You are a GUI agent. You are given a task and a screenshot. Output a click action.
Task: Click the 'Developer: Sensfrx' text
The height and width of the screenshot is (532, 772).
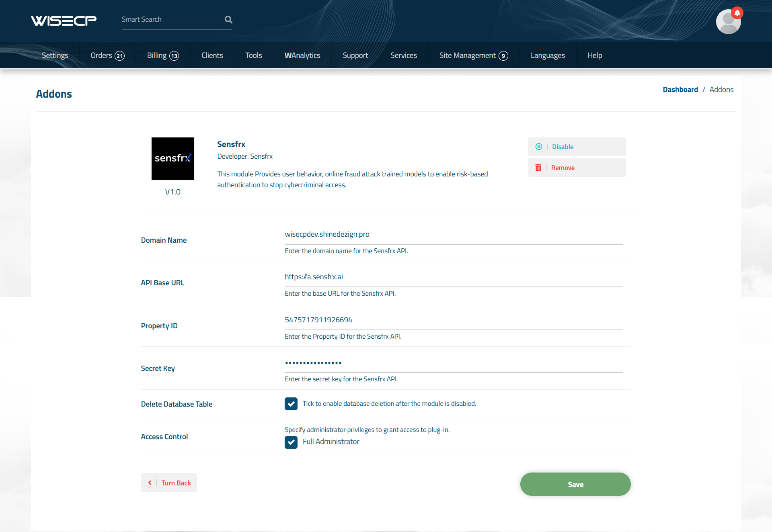pyautogui.click(x=245, y=156)
